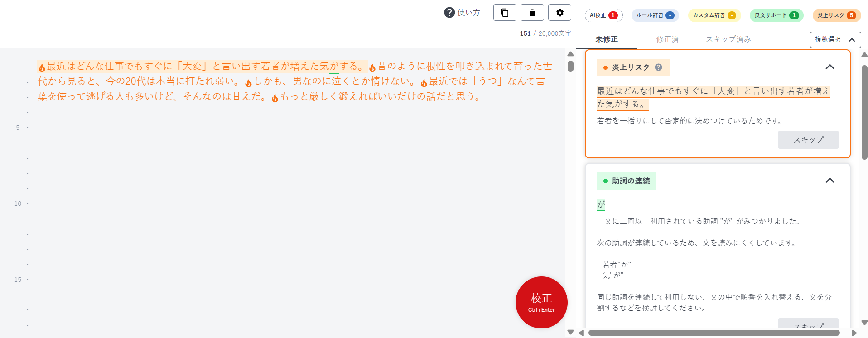The height and width of the screenshot is (338, 868).
Task: Click the list entry - 若者"が"
Action: (x=614, y=265)
